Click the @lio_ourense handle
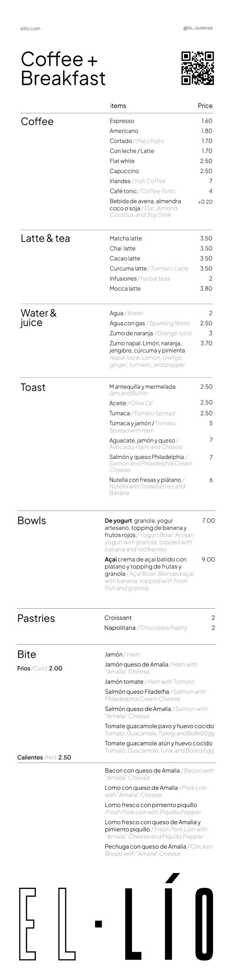Screen dimensions: 233x980 (198, 28)
